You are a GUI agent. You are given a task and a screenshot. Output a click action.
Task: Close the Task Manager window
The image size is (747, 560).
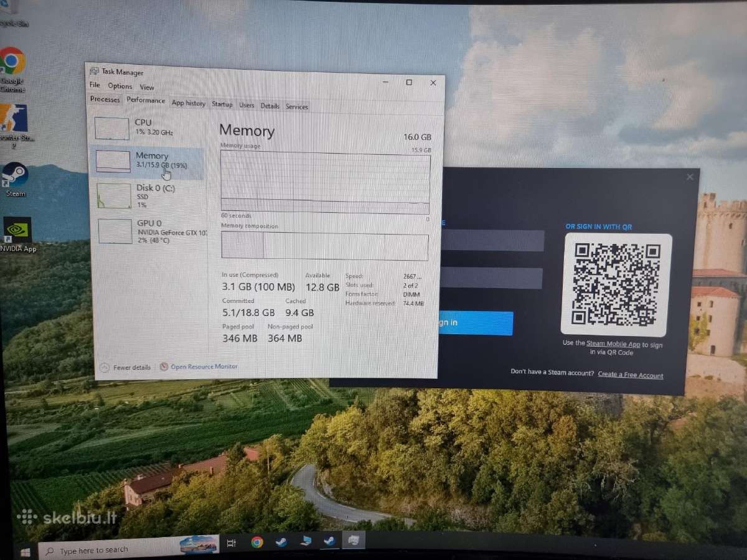tap(433, 83)
